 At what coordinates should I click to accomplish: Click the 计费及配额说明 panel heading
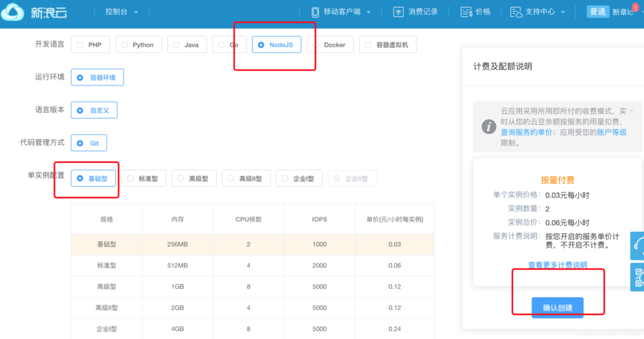tap(503, 66)
